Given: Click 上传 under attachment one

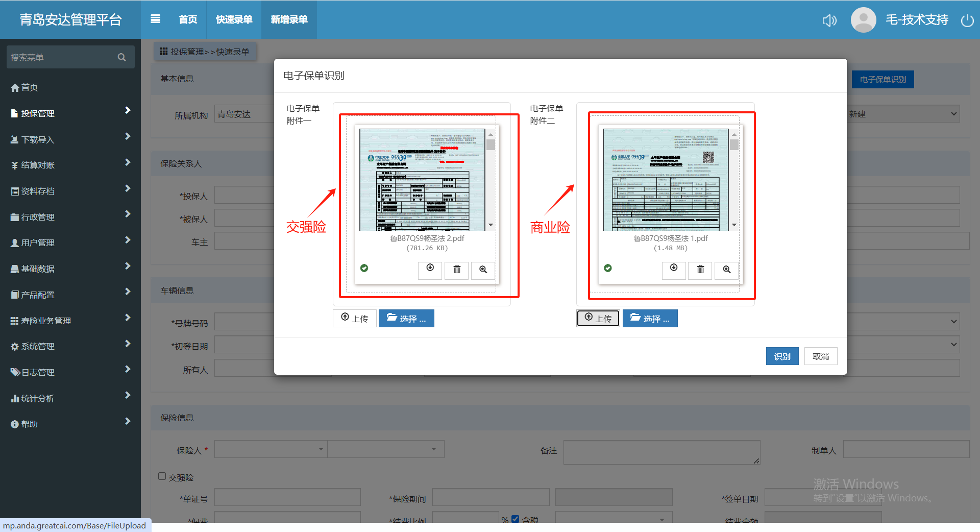Looking at the screenshot, I should [355, 318].
